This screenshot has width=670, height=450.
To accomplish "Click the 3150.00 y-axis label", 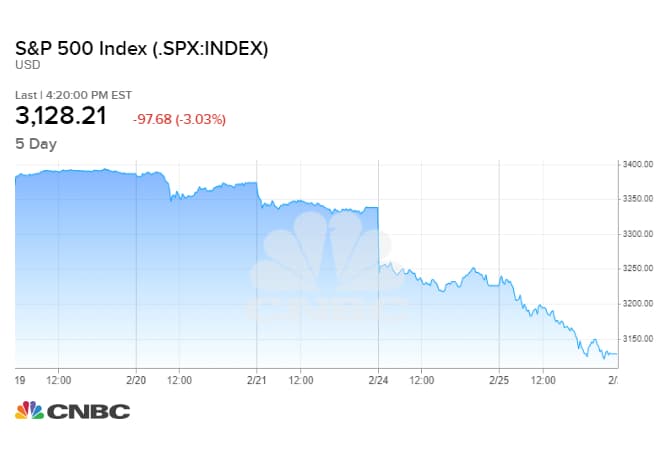I will [637, 339].
